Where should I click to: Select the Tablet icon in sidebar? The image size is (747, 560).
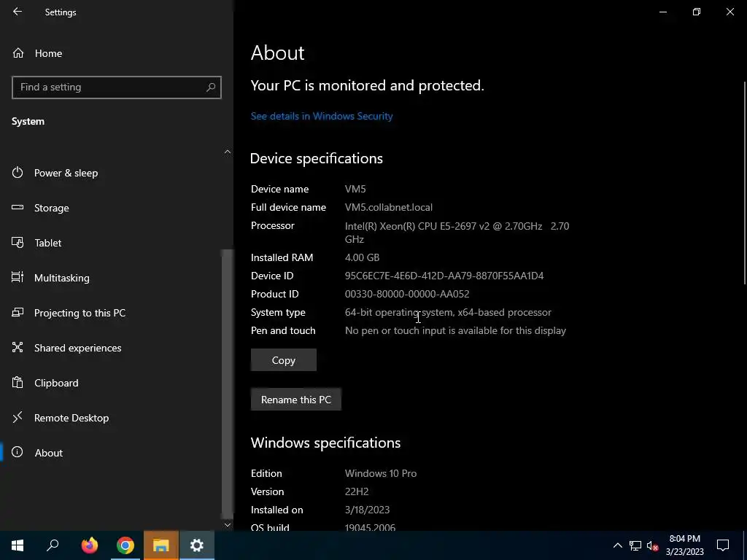pos(18,242)
